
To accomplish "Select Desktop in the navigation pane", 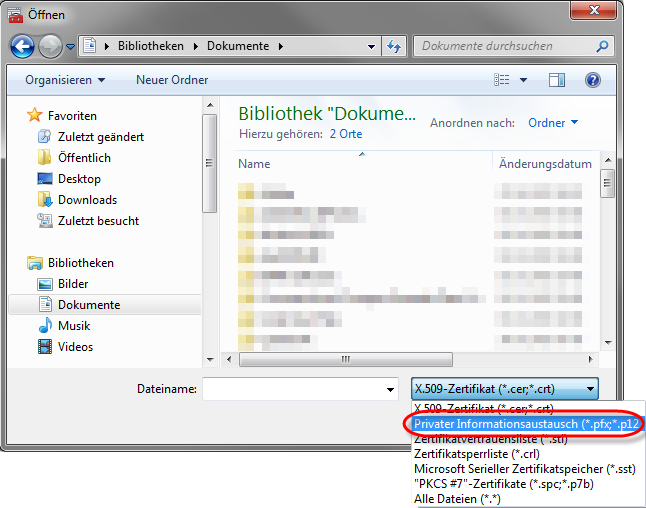I will [x=79, y=179].
